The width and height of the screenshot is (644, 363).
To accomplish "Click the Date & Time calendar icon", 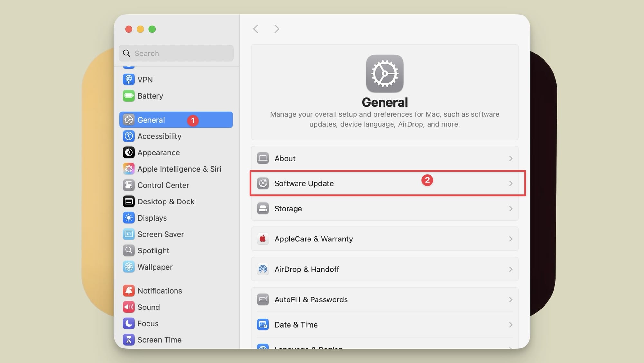I will click(263, 325).
